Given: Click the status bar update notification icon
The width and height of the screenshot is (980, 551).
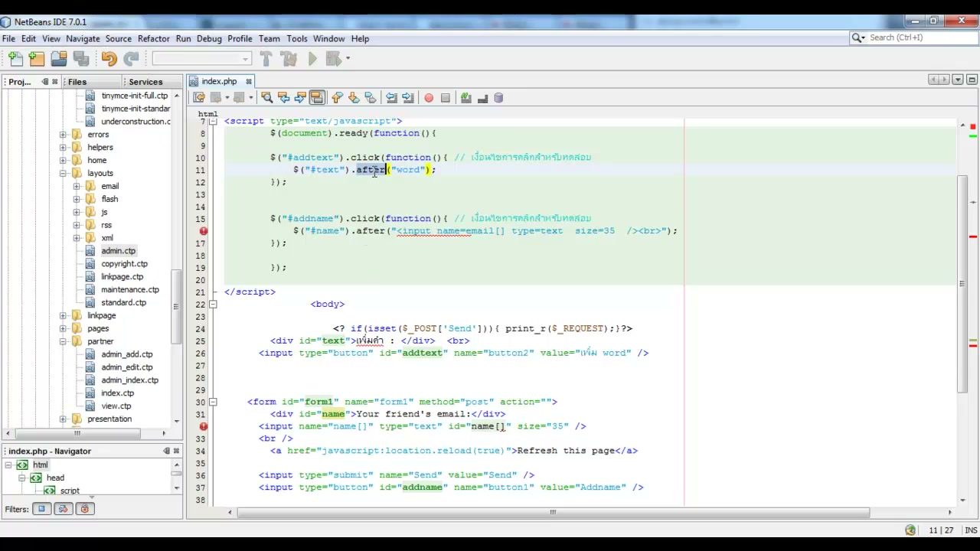Looking at the screenshot, I should [x=910, y=530].
